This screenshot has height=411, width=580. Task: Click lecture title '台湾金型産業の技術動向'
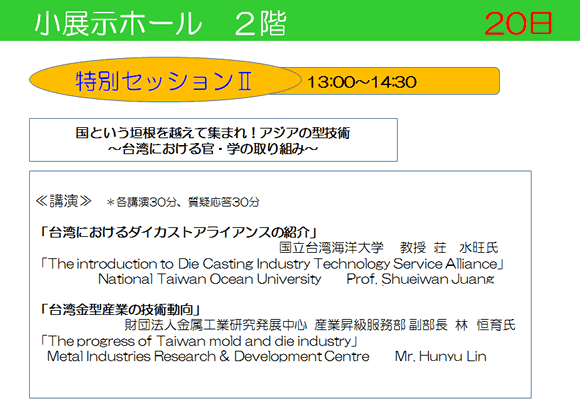[x=121, y=309]
